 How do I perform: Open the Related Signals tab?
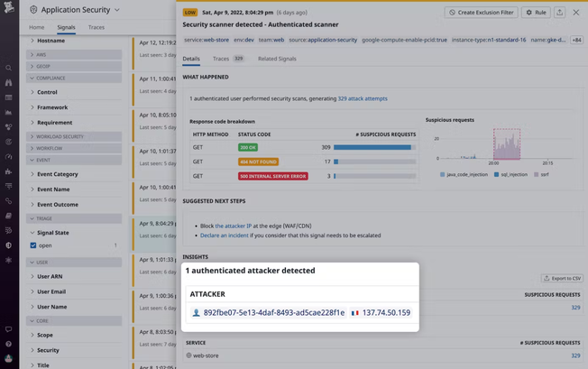pyautogui.click(x=277, y=59)
